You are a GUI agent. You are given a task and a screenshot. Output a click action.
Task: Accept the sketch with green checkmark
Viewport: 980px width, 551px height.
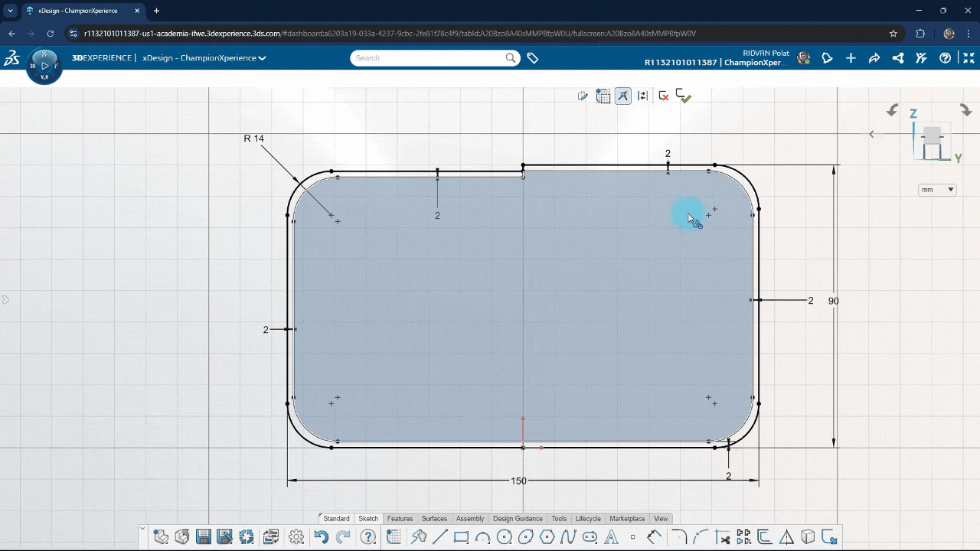(683, 95)
